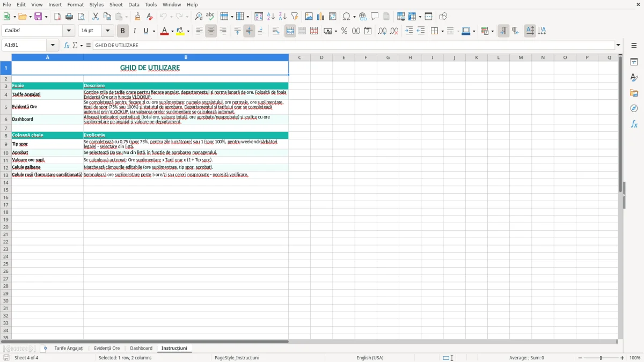Viewport: 644px width, 362px height.
Task: Format the cell as date
Action: [368, 31]
